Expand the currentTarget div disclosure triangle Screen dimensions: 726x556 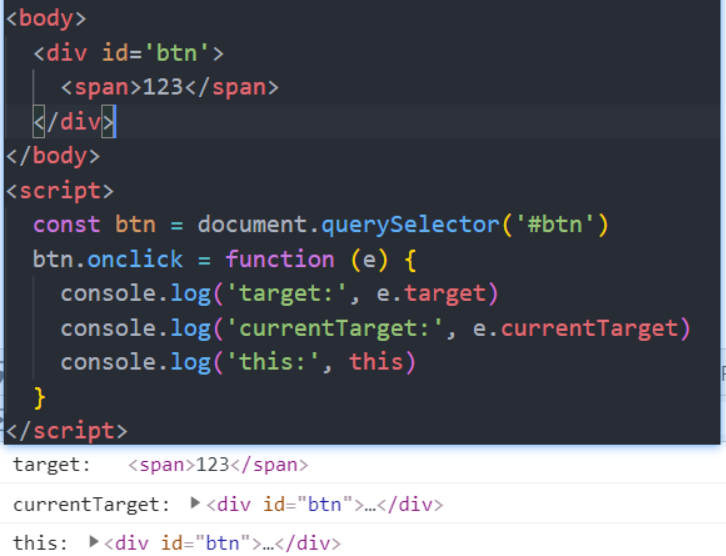(195, 504)
